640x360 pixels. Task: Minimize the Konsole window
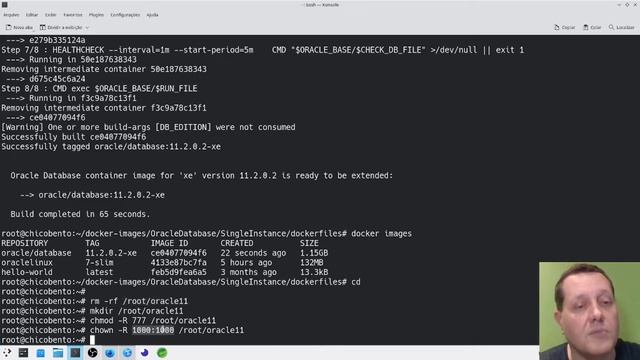[x=619, y=4]
